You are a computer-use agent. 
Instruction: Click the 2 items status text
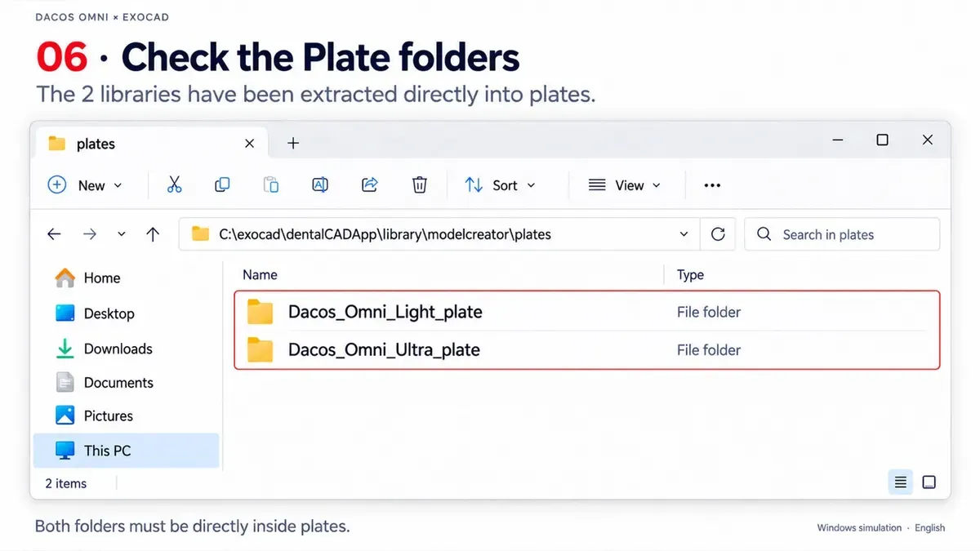[x=65, y=483]
